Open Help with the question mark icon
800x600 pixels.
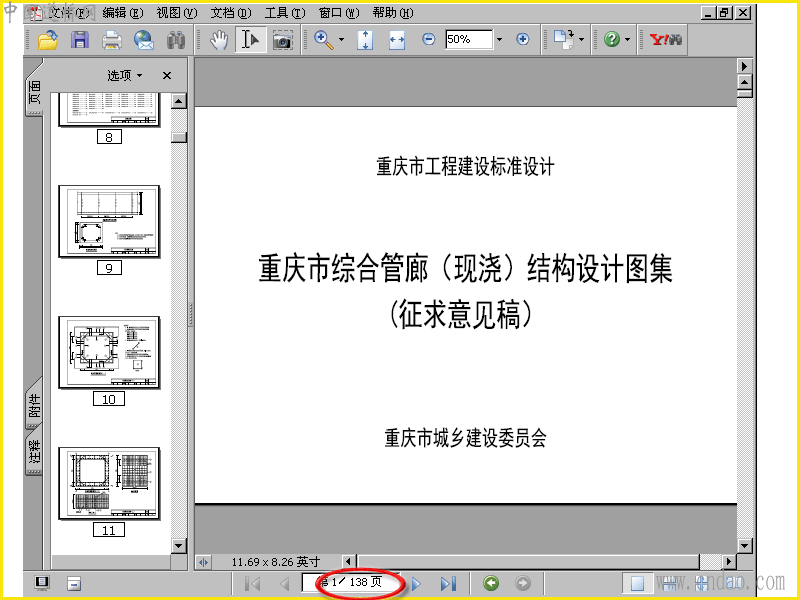pyautogui.click(x=611, y=39)
